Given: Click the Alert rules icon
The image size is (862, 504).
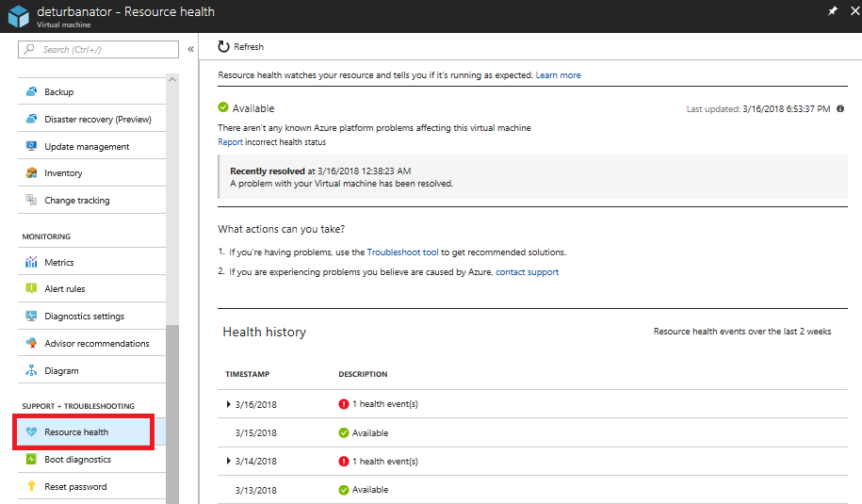Looking at the screenshot, I should point(31,289).
